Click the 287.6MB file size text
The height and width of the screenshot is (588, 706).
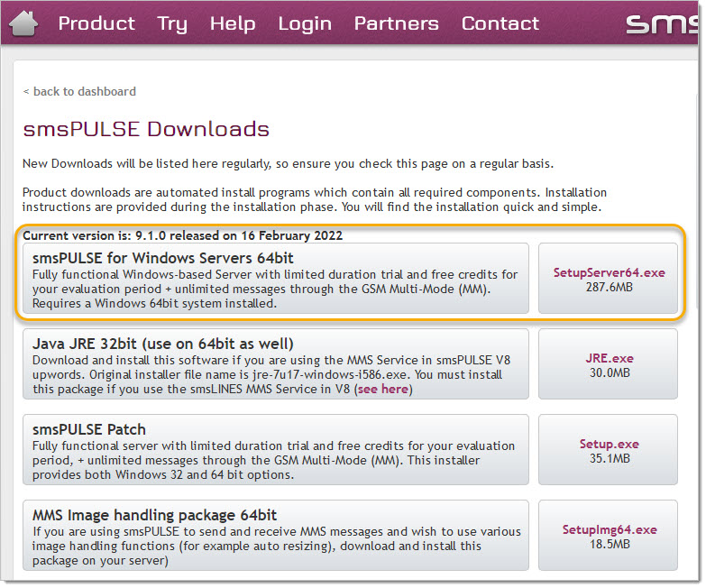pyautogui.click(x=610, y=288)
